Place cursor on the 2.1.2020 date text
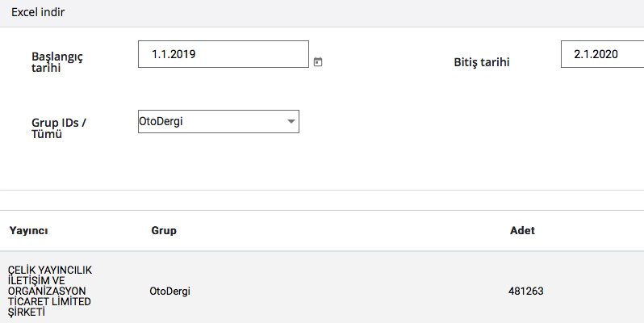 click(596, 54)
